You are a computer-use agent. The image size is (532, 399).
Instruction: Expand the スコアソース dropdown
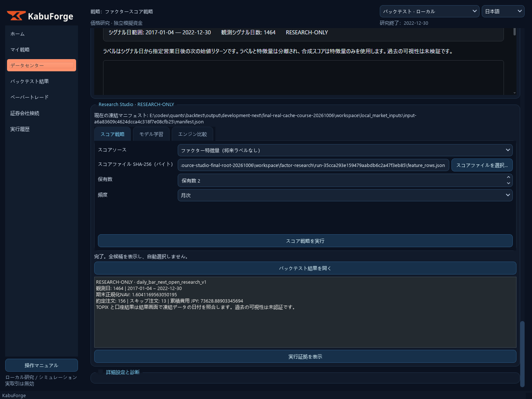pyautogui.click(x=345, y=150)
